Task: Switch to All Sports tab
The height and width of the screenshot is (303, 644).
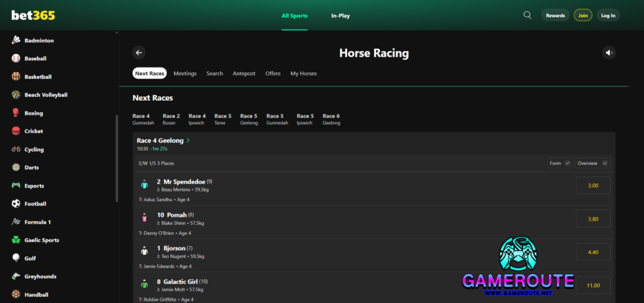Action: coord(294,16)
